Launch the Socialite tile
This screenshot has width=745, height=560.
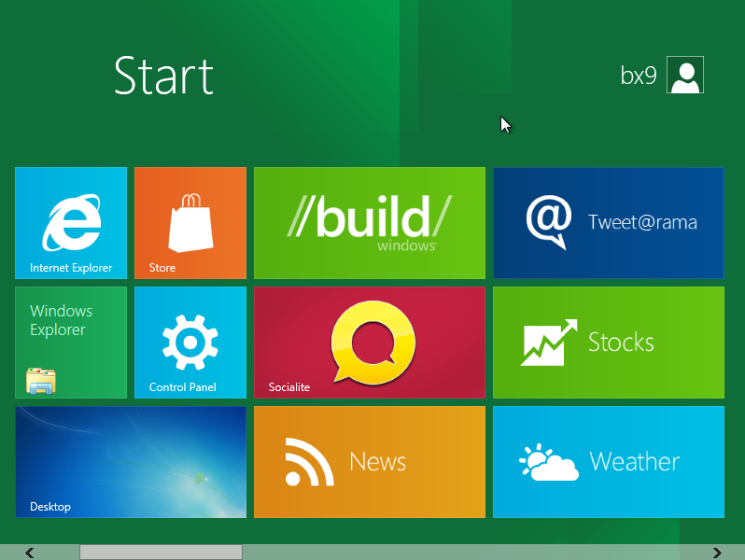coord(370,343)
